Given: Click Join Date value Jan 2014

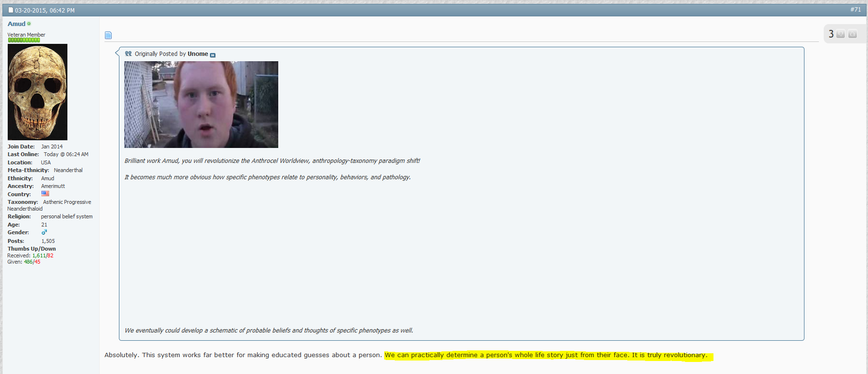Looking at the screenshot, I should pyautogui.click(x=52, y=147).
